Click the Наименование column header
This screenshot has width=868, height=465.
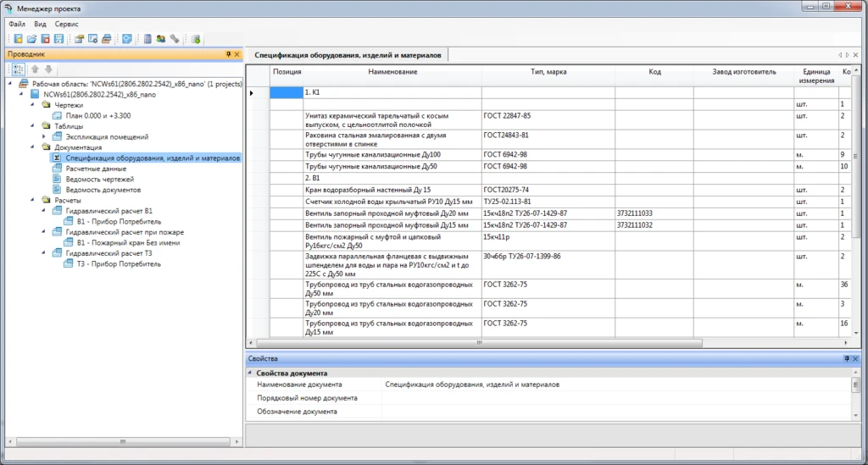pyautogui.click(x=392, y=72)
